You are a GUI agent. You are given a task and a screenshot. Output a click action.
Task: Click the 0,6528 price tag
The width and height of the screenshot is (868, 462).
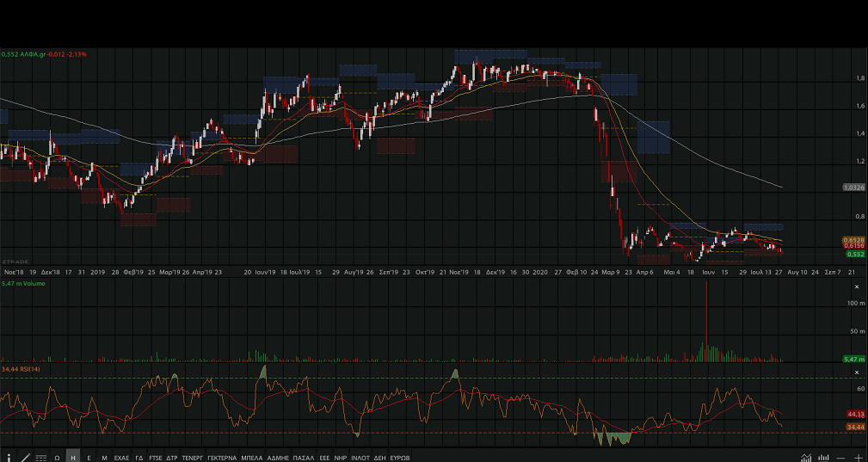(x=853, y=240)
